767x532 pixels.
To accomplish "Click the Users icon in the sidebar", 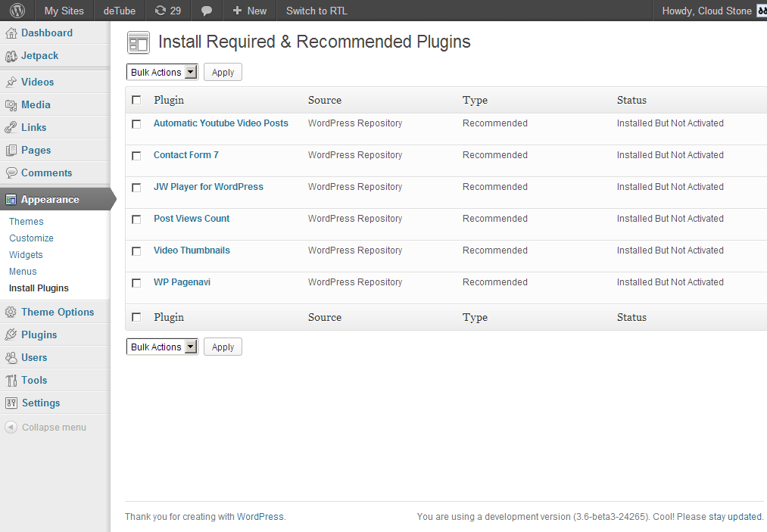I will (x=11, y=357).
